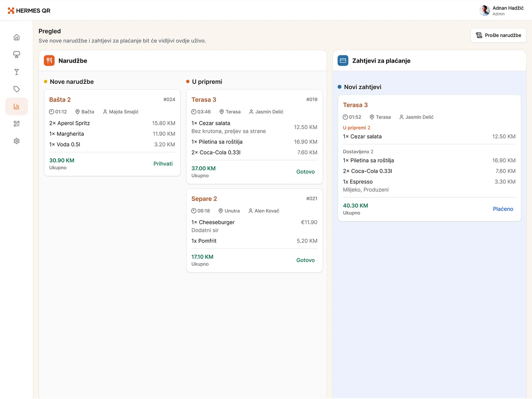Viewport: 532px width, 399px height.
Task: Click the Bašta 2 order title
Action: tap(60, 99)
